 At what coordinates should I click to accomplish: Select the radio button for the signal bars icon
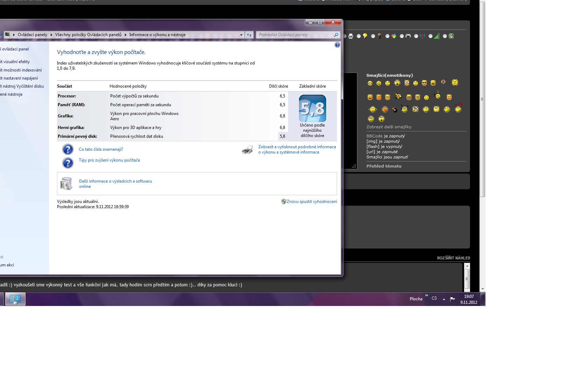coord(430,36)
